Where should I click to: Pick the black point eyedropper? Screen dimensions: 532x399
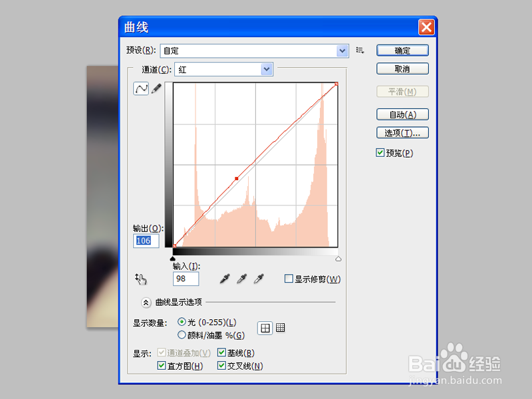pyautogui.click(x=225, y=279)
